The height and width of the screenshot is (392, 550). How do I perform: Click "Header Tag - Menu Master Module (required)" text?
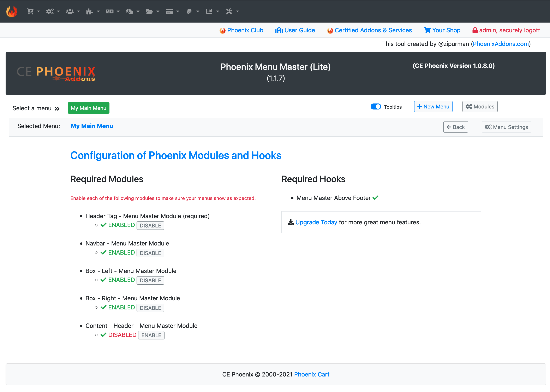pyautogui.click(x=148, y=216)
